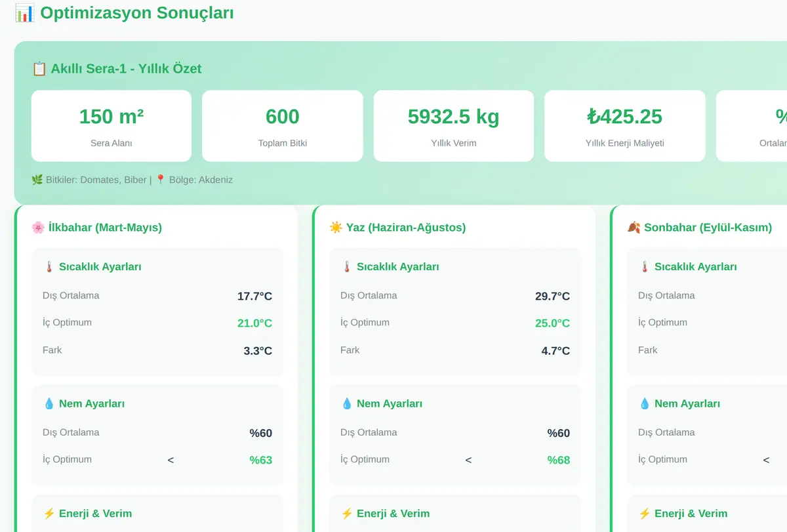The height and width of the screenshot is (532, 787).
Task: Click the Yaz (Haziran-Ağustos) heading
Action: tap(406, 228)
